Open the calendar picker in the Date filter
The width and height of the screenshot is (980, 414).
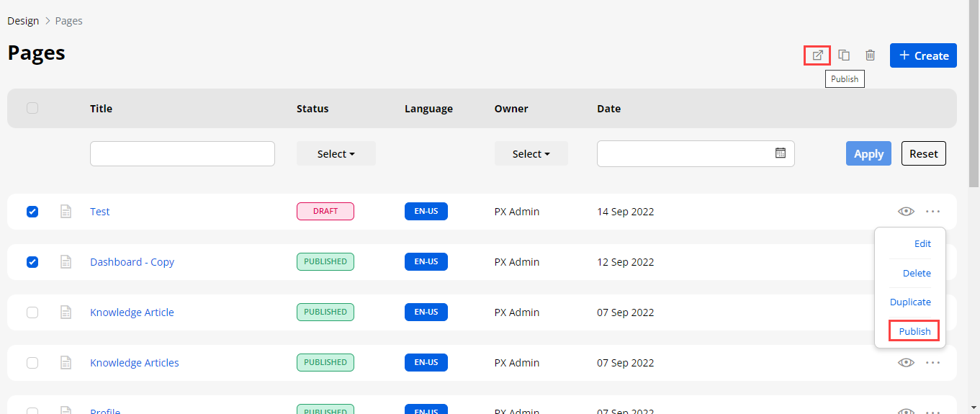coord(780,153)
